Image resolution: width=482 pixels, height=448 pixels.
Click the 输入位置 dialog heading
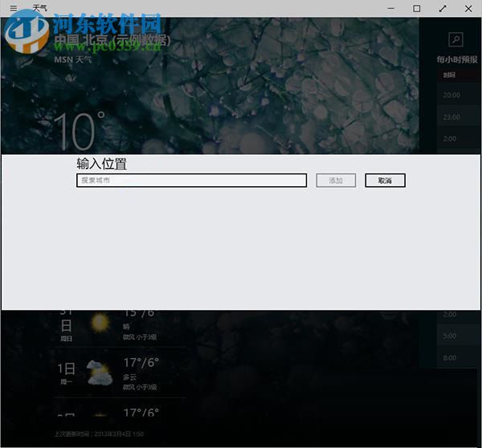pos(101,164)
